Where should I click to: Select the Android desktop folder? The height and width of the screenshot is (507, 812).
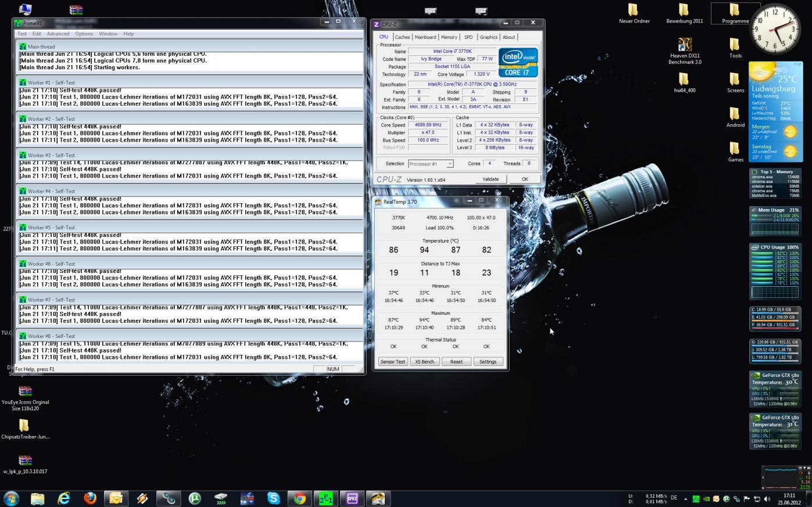735,117
